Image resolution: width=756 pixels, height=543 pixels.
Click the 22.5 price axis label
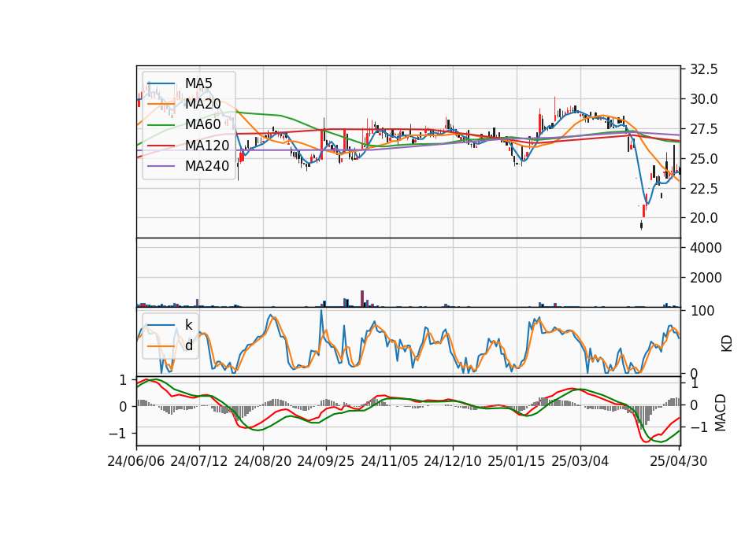(703, 188)
